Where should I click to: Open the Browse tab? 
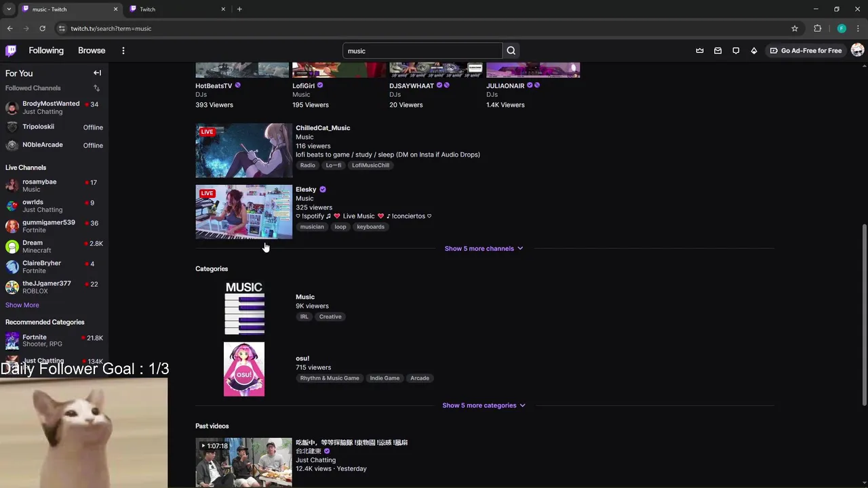[x=92, y=51]
